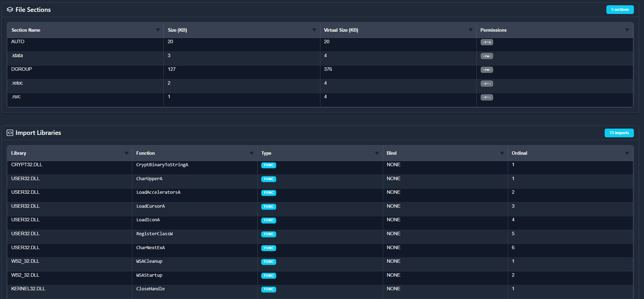The height and width of the screenshot is (299, 644).
Task: Click DGROUP size value 127
Action: pyautogui.click(x=172, y=69)
